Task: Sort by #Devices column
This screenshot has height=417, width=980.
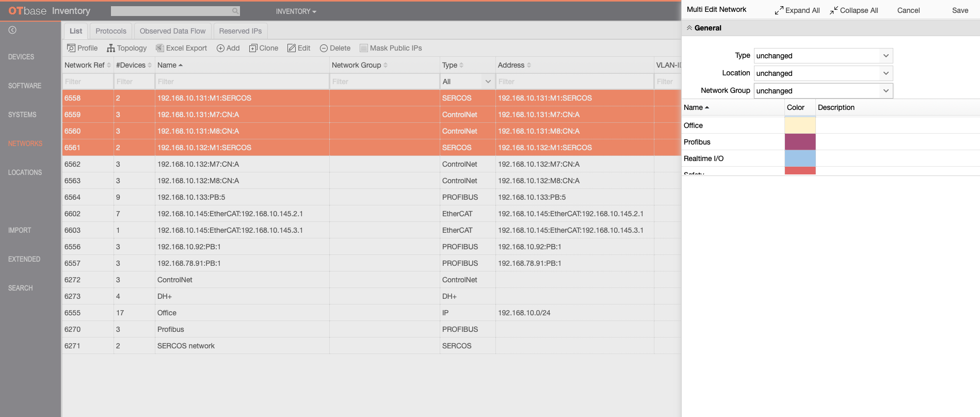Action: coord(134,65)
